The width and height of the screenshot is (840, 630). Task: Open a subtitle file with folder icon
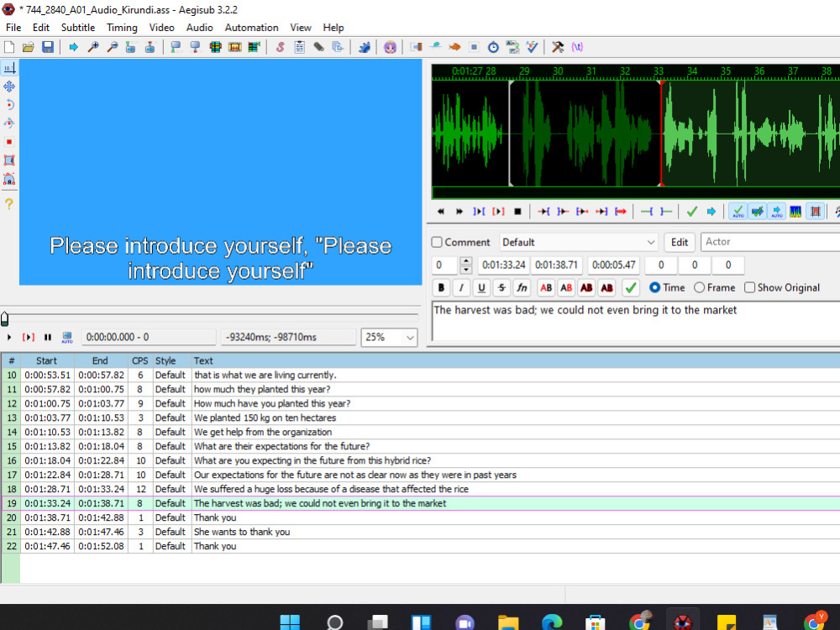coord(29,47)
